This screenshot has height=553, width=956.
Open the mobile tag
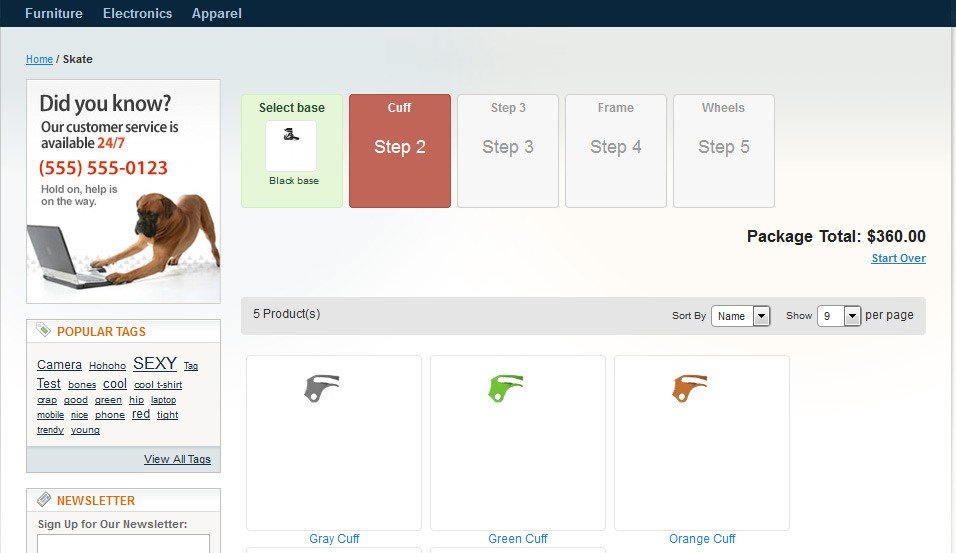[x=50, y=415]
